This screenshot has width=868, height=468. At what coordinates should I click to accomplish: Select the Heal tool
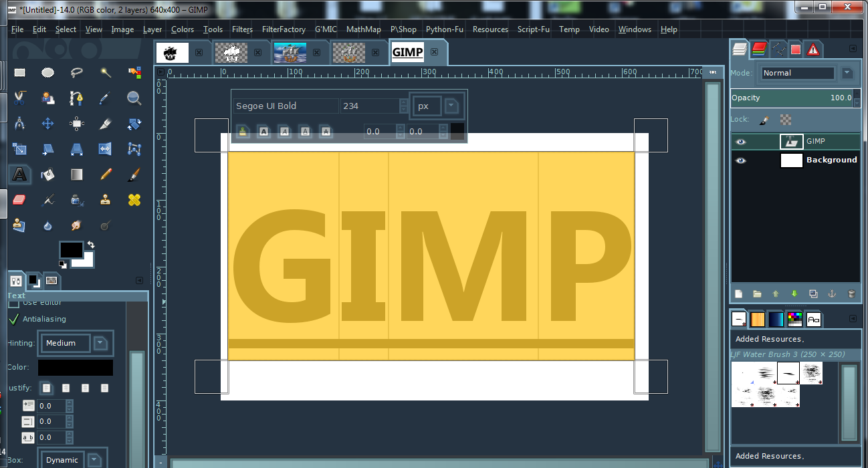134,200
